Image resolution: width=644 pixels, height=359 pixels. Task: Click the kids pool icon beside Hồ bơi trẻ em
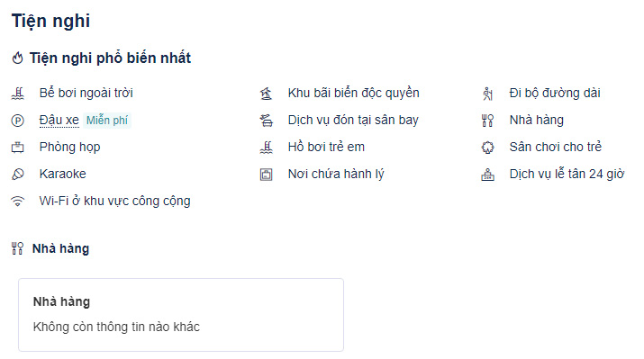[x=266, y=148]
